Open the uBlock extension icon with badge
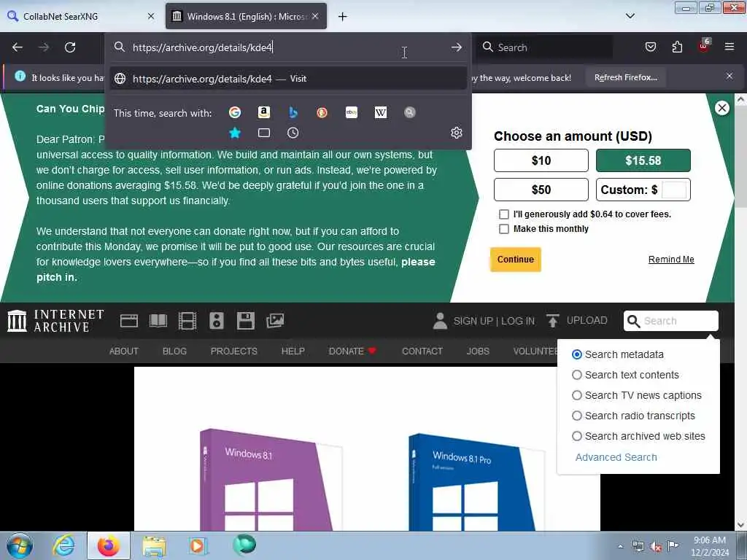The height and width of the screenshot is (560, 747). [704, 46]
